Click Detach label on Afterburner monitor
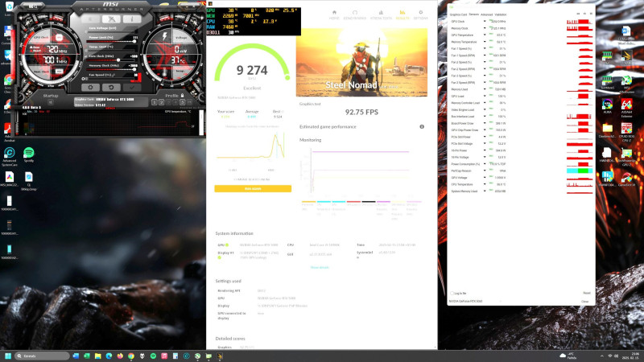Viewport: 644px width, 362px height. [110, 109]
